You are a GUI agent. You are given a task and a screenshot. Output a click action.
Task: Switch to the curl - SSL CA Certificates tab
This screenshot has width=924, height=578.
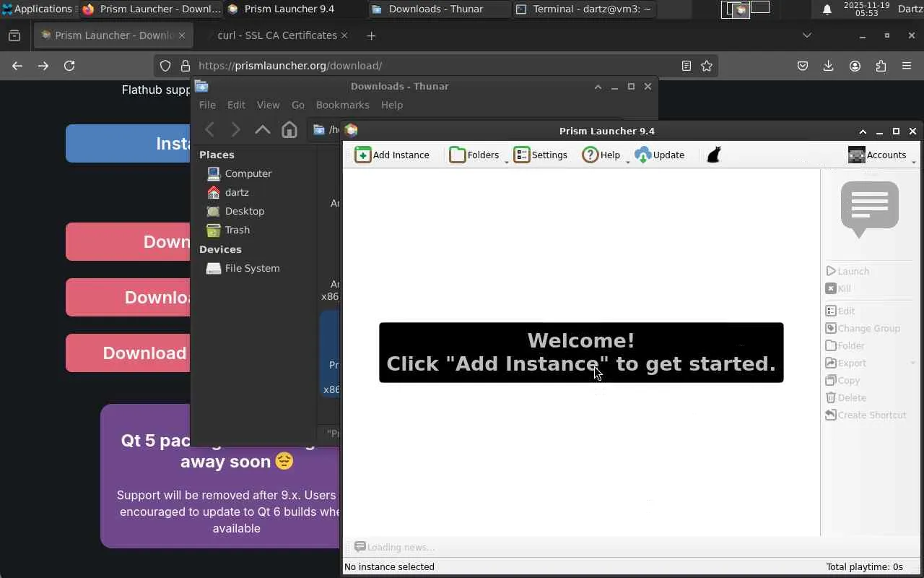coord(276,35)
